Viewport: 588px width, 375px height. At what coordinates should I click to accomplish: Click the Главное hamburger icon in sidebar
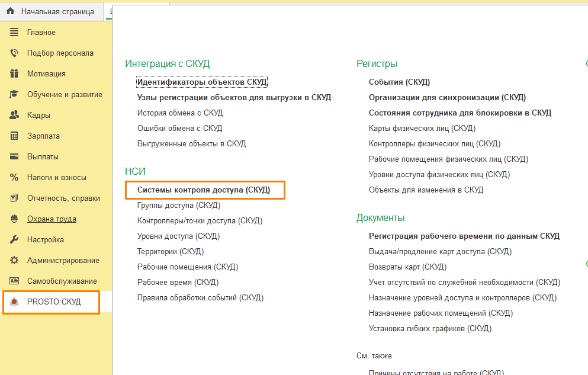[x=14, y=32]
